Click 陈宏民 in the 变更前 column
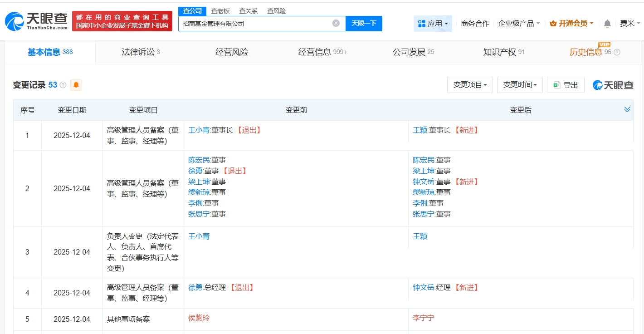 click(199, 160)
